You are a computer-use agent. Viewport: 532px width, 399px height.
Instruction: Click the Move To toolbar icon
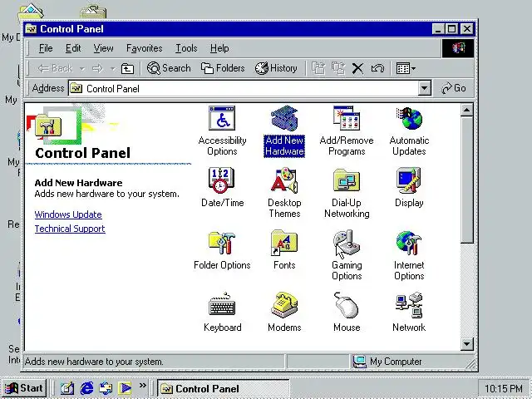point(318,69)
